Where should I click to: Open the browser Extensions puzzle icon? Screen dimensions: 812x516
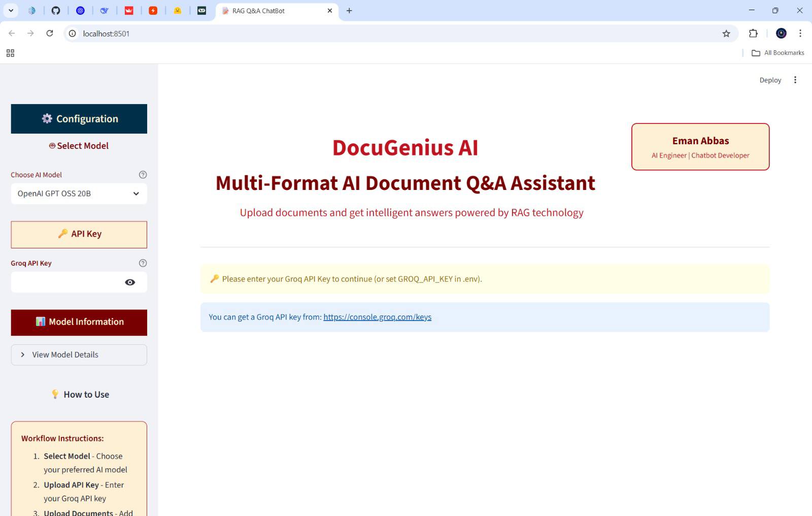tap(753, 34)
